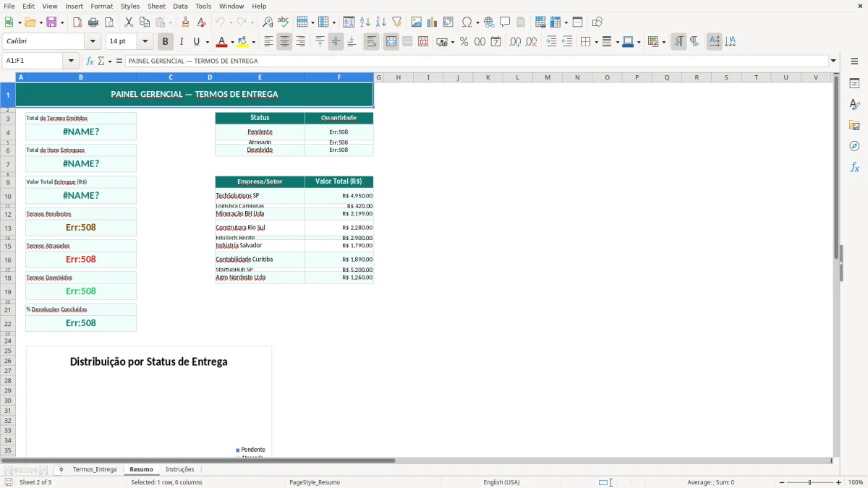This screenshot has width=868, height=488.
Task: Open the Sheet menu
Action: [156, 6]
